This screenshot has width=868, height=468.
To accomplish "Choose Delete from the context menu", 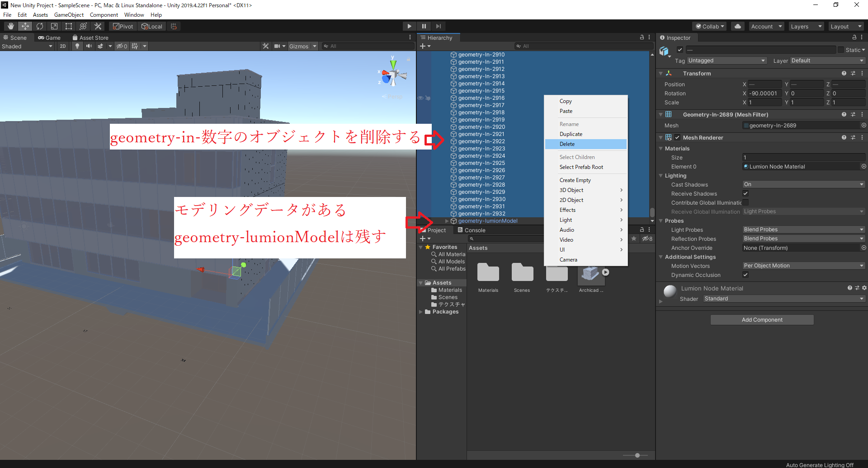I will pos(586,144).
